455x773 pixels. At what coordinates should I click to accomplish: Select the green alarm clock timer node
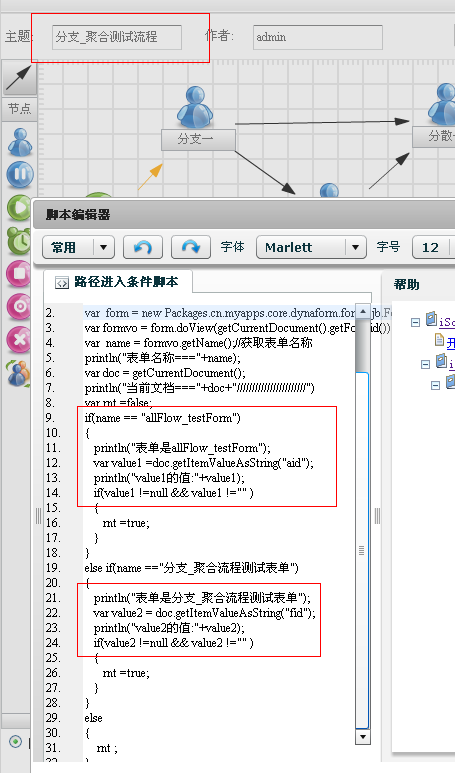pos(20,241)
